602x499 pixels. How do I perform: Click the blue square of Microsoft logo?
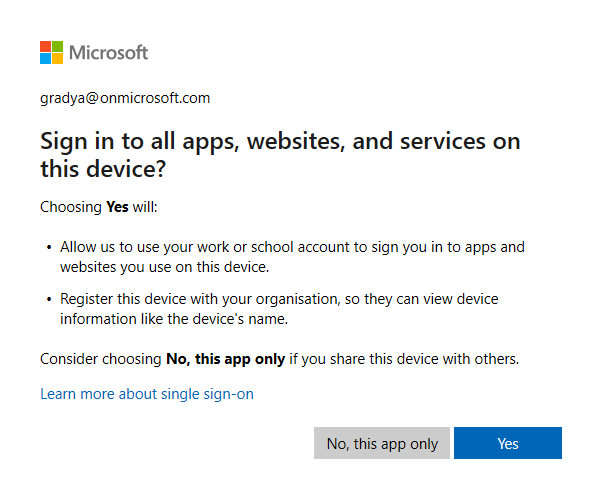[x=45, y=58]
